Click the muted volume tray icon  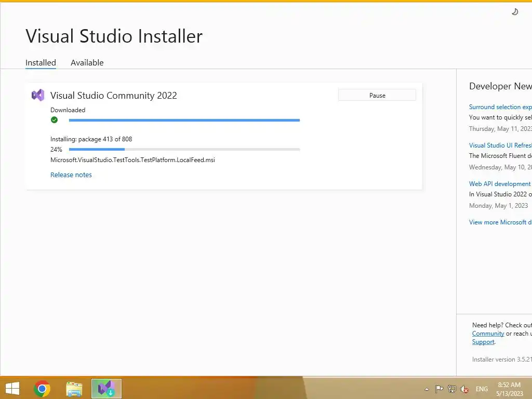pos(464,389)
